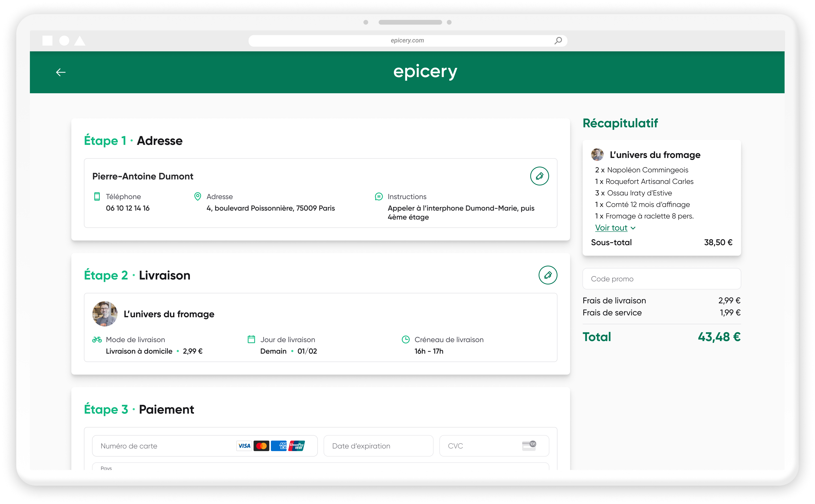The height and width of the screenshot is (504, 815).
Task: Expand the Voir tout product list
Action: coord(611,228)
